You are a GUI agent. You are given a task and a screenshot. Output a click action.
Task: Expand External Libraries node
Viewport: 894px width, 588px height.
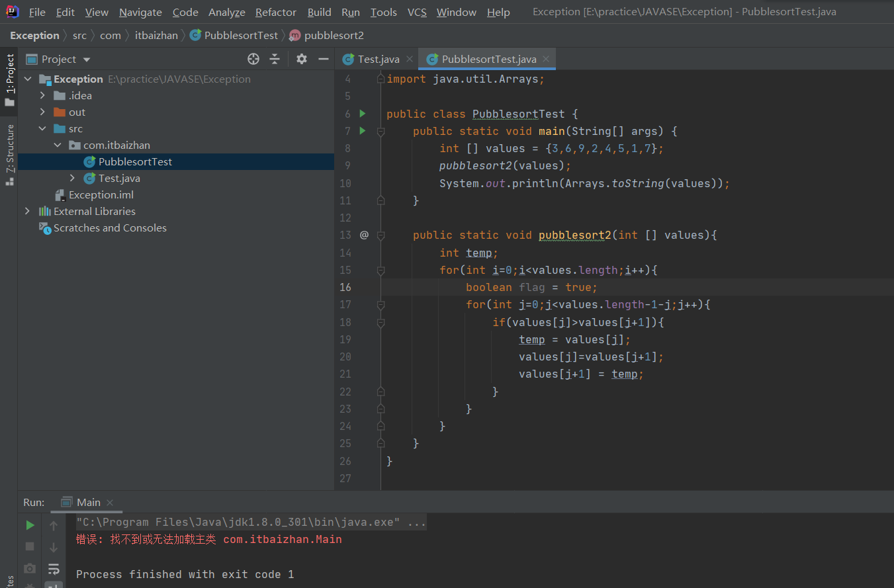coord(28,211)
